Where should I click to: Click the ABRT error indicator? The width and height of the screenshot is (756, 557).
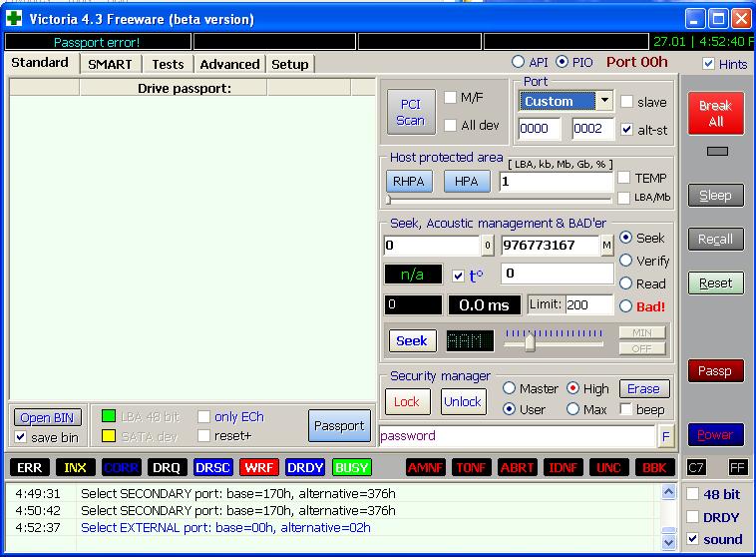[x=517, y=468]
